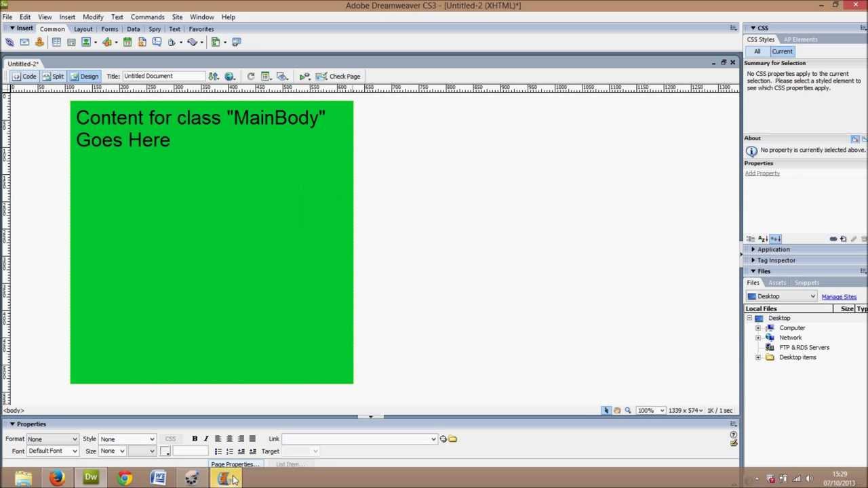Insert Div Tag icon
This screenshot has height=488, width=868.
[71, 42]
